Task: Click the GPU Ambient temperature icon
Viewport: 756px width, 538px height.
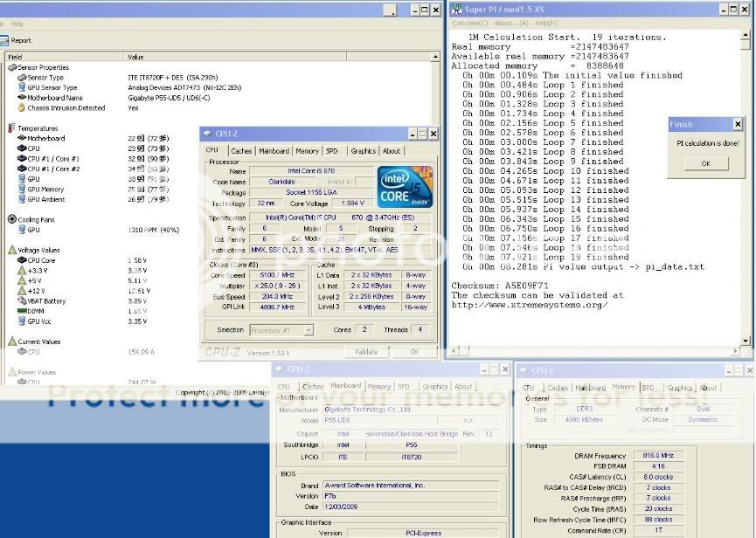Action: pyautogui.click(x=22, y=199)
